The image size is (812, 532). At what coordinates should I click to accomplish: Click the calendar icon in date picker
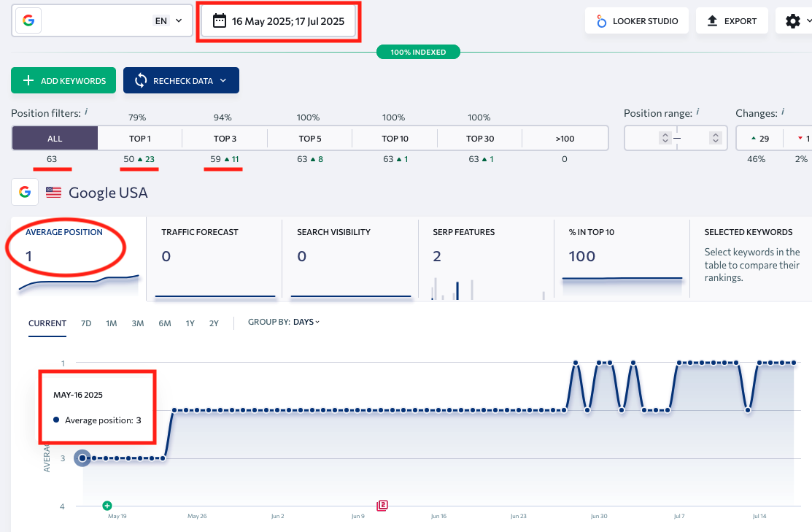(x=220, y=21)
